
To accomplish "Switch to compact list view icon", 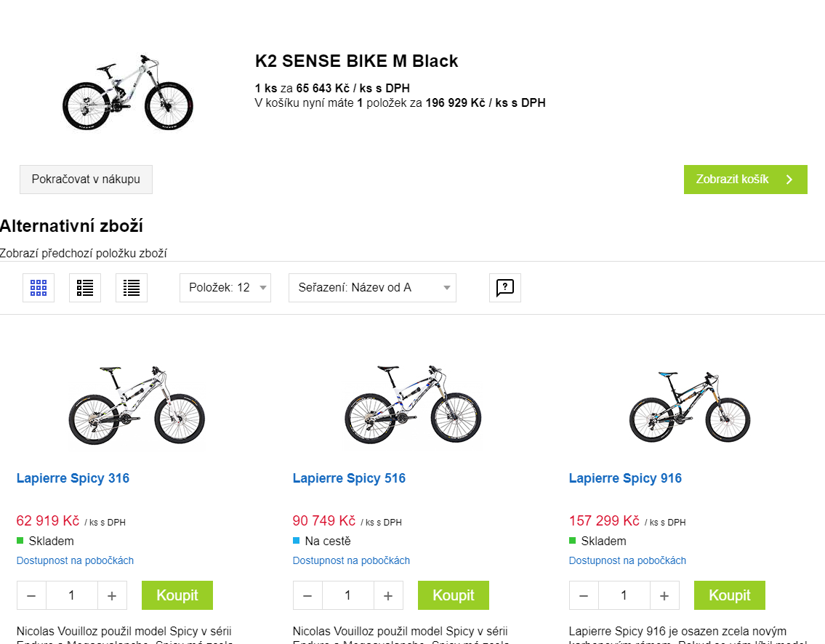I will pos(132,288).
